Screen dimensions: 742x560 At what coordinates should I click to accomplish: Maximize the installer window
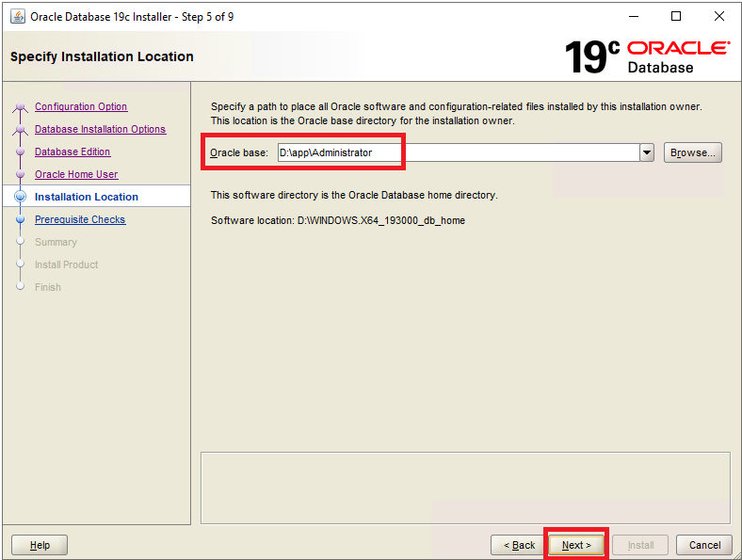[x=676, y=17]
